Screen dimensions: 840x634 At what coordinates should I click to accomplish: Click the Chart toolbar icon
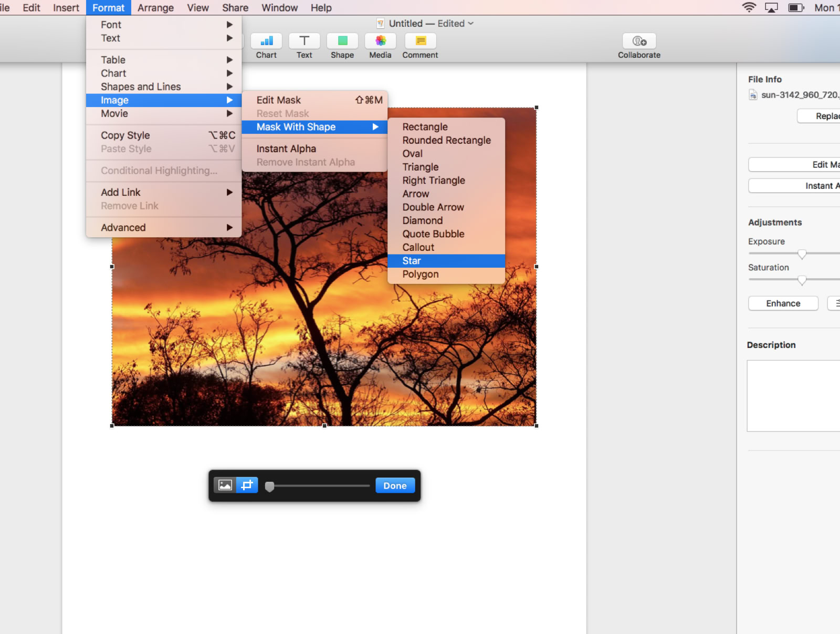click(266, 41)
